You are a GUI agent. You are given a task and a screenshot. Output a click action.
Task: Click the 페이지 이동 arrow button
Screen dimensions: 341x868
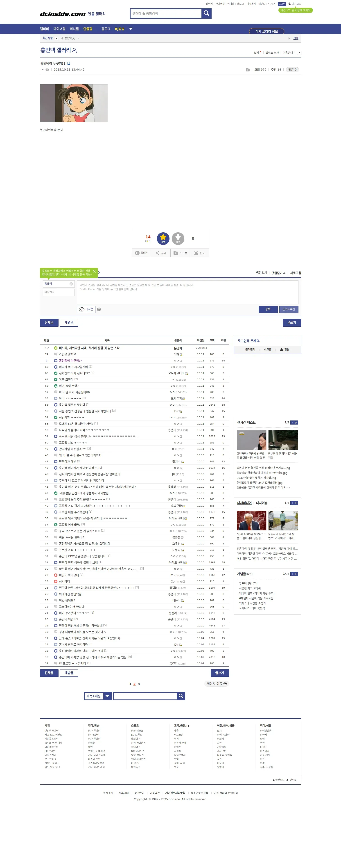(217, 684)
